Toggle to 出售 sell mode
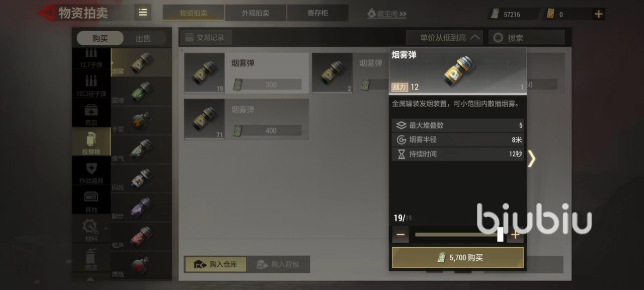Screen dimensions: 644x290 pos(143,38)
